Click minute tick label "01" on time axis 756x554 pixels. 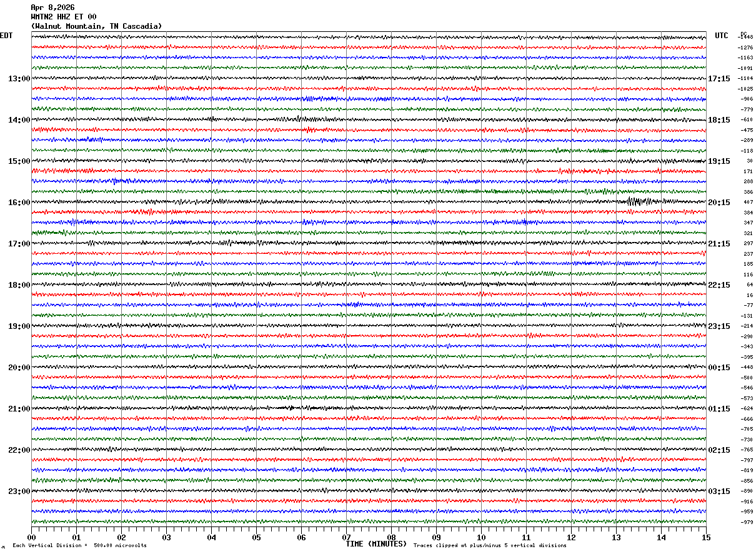pos(76,537)
